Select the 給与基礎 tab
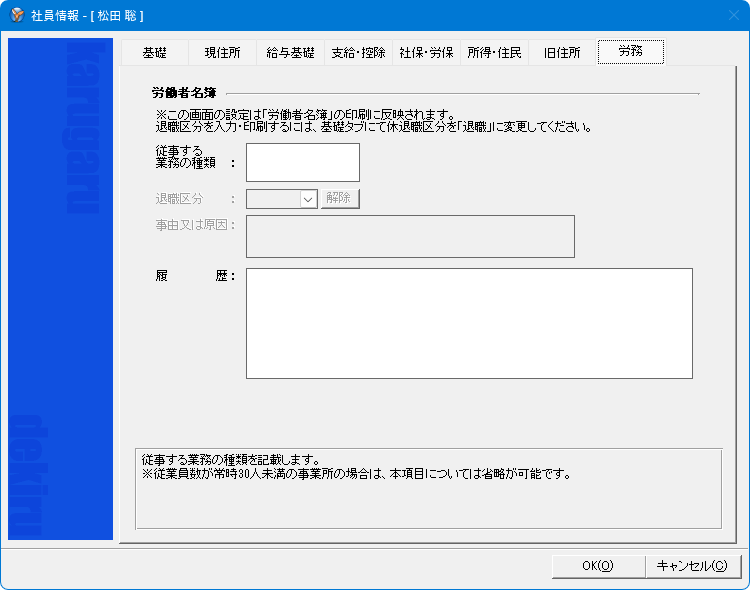The height and width of the screenshot is (590, 750). click(290, 53)
